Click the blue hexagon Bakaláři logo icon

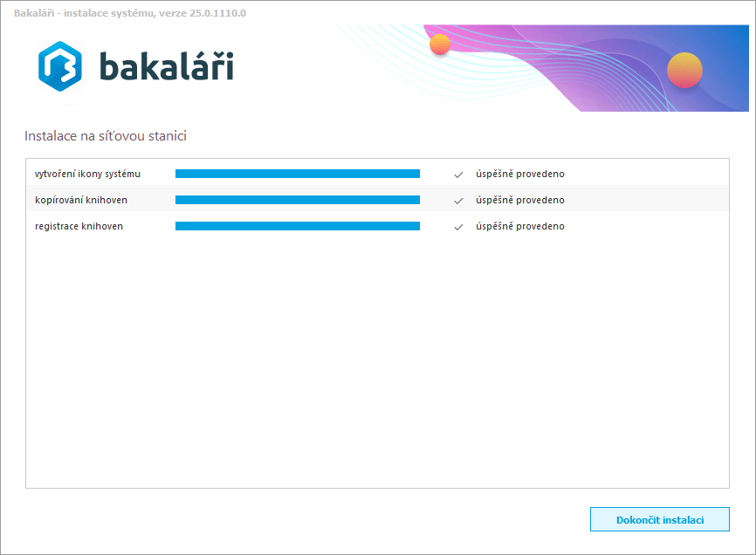tap(59, 66)
